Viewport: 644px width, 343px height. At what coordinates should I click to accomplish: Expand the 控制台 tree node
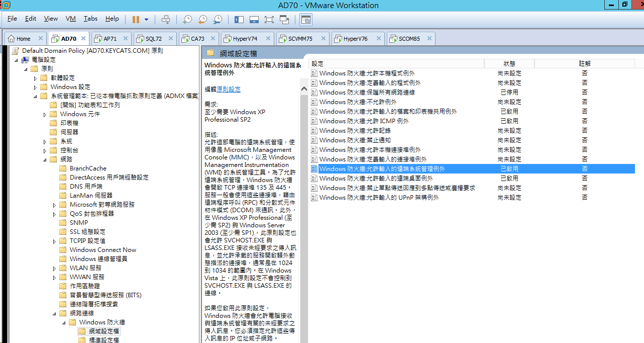click(45, 150)
